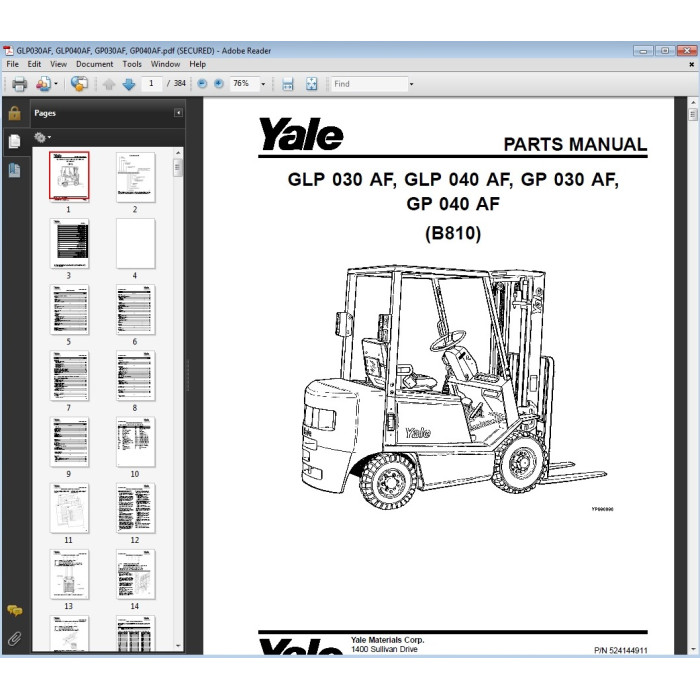The image size is (700, 700).
Task: Click document scrollbar up arrow
Action: tap(692, 102)
